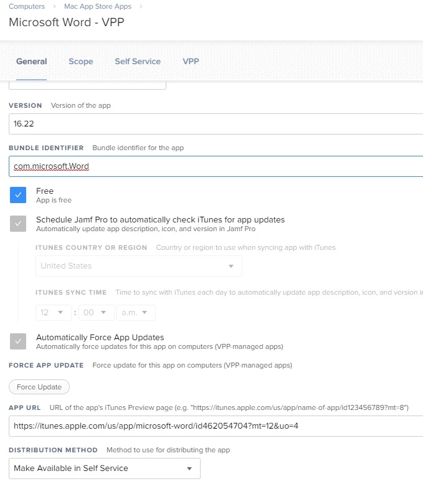Click the 'FORCE APP UPDATE' label
The width and height of the screenshot is (423, 504).
pyautogui.click(x=46, y=366)
